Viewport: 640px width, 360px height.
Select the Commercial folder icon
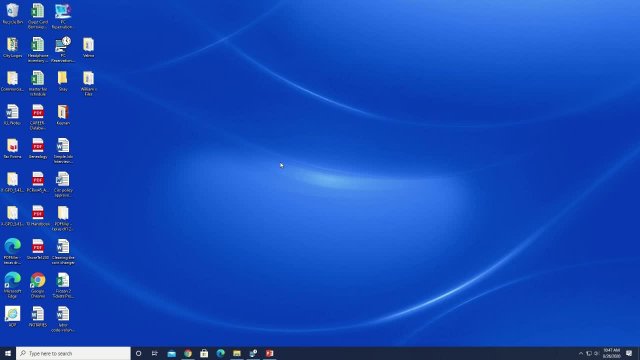click(13, 78)
